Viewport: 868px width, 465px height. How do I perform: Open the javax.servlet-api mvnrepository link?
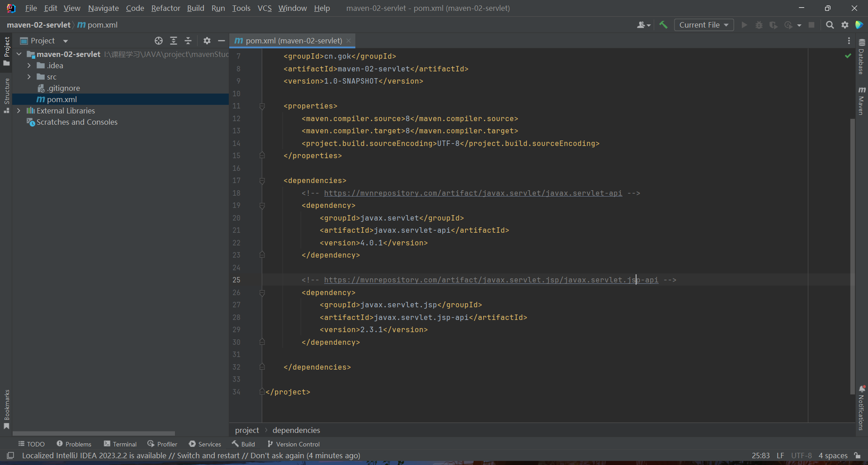(473, 193)
